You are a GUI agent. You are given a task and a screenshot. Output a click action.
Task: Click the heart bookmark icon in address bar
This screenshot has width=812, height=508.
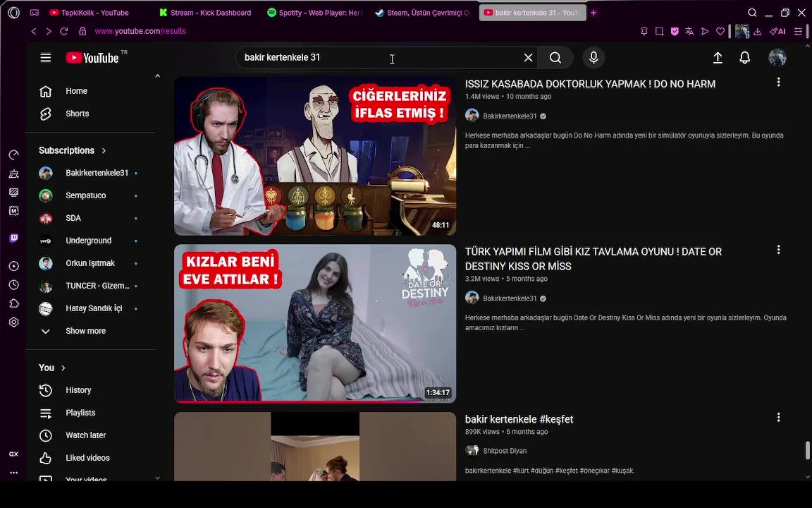coord(720,32)
